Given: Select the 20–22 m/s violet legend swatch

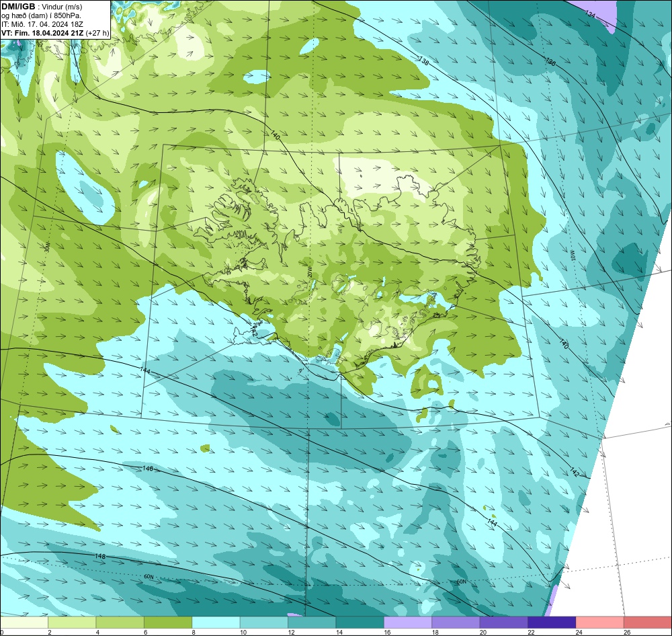Looking at the screenshot, I should [504, 623].
